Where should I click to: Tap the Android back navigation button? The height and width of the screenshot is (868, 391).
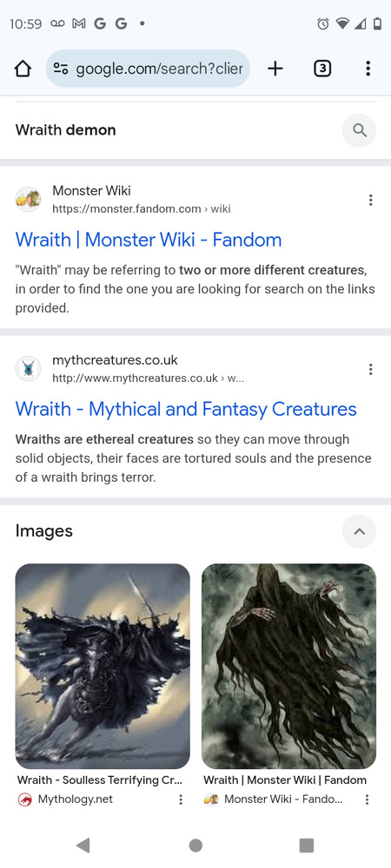tap(83, 845)
